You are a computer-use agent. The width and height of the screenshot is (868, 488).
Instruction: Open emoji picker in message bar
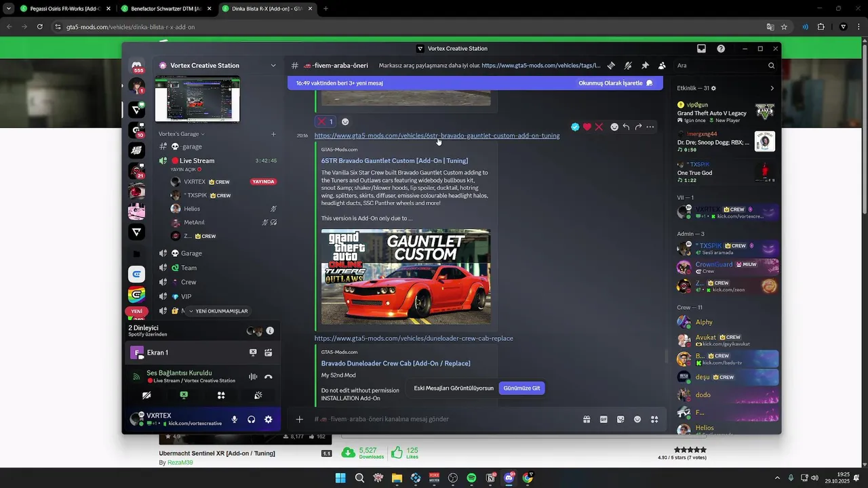tap(637, 420)
